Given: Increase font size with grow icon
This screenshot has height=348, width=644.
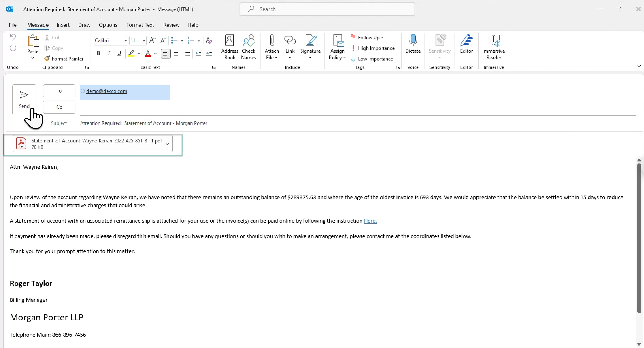Looking at the screenshot, I should [152, 40].
